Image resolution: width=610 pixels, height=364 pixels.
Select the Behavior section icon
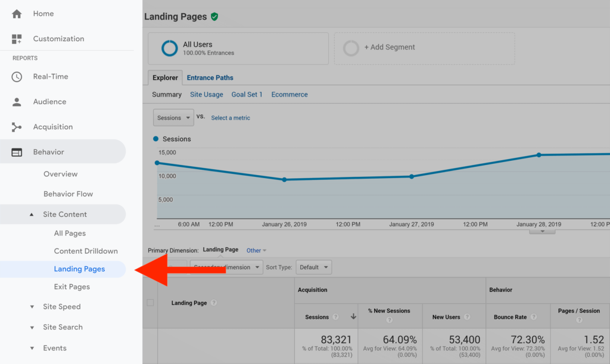[x=16, y=151]
